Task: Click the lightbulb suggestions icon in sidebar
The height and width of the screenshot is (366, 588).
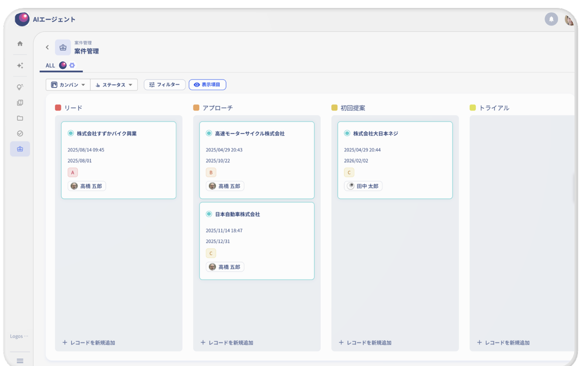Action: pos(20,87)
